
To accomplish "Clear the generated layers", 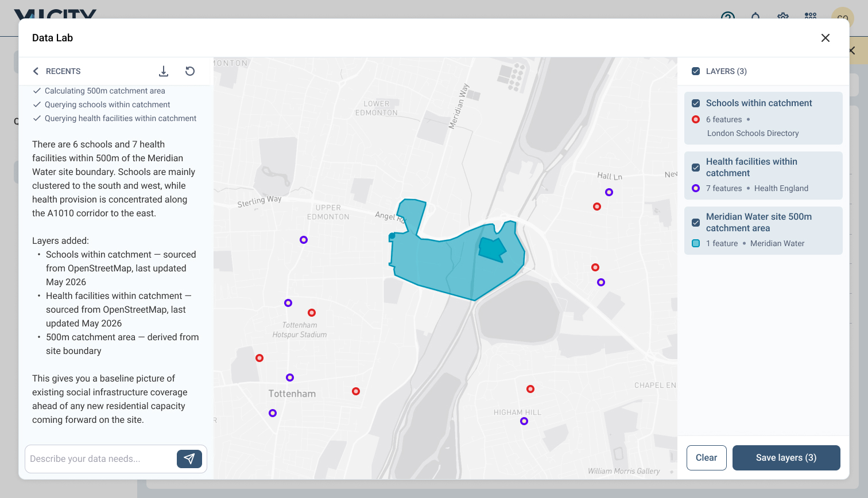I will pyautogui.click(x=707, y=458).
